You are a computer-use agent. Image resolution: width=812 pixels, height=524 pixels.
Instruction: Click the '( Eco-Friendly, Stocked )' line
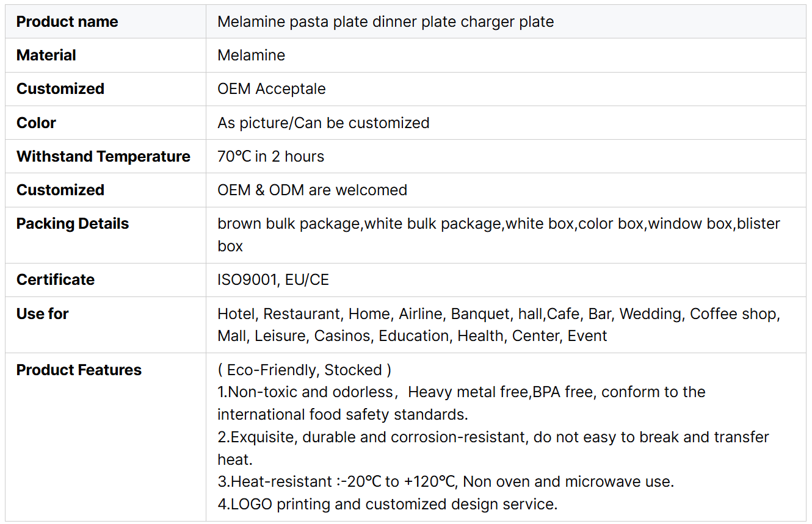[x=304, y=370]
